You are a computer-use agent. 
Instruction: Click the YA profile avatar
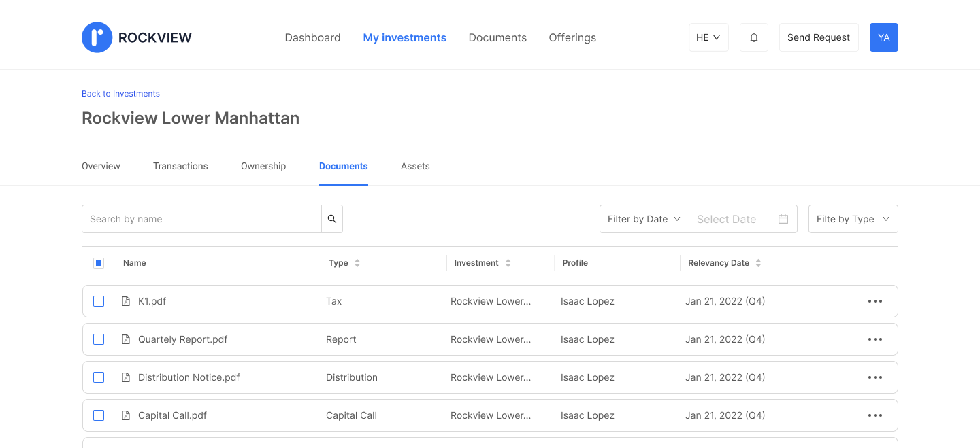coord(883,37)
